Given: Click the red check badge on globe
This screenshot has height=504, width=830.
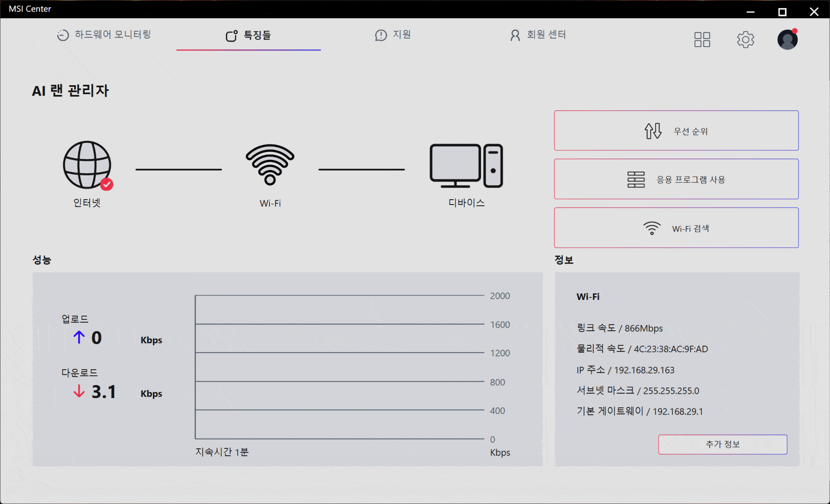Looking at the screenshot, I should [x=107, y=185].
